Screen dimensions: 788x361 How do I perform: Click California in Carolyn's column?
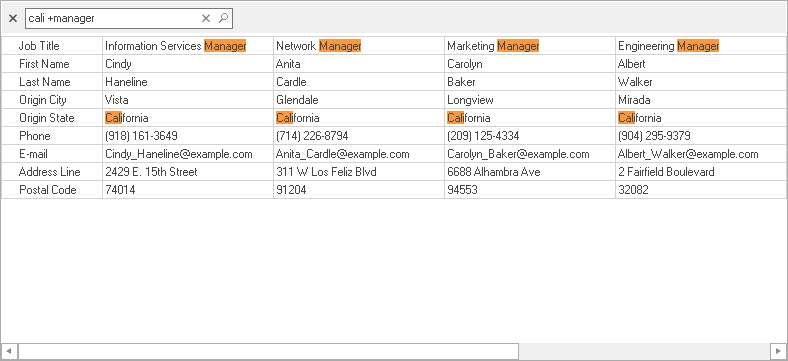530,118
